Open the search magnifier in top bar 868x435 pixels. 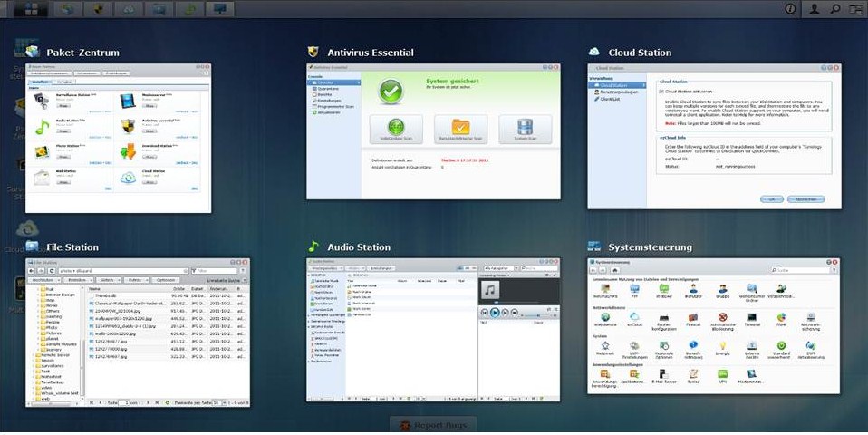(x=835, y=9)
